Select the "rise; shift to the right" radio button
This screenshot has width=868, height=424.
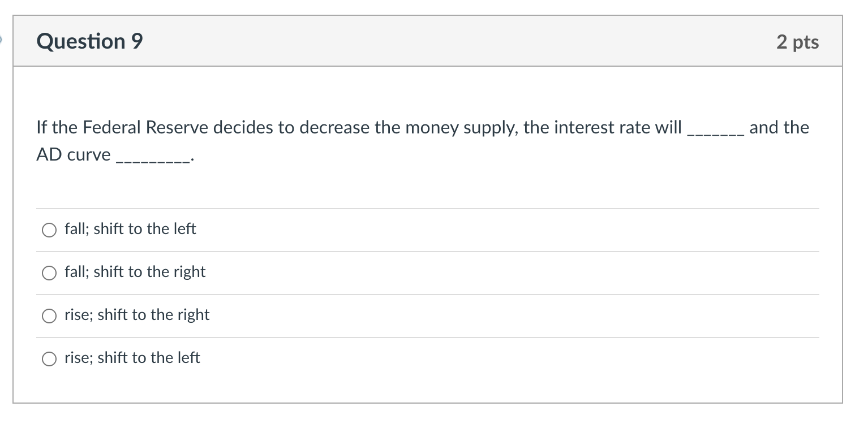(49, 316)
